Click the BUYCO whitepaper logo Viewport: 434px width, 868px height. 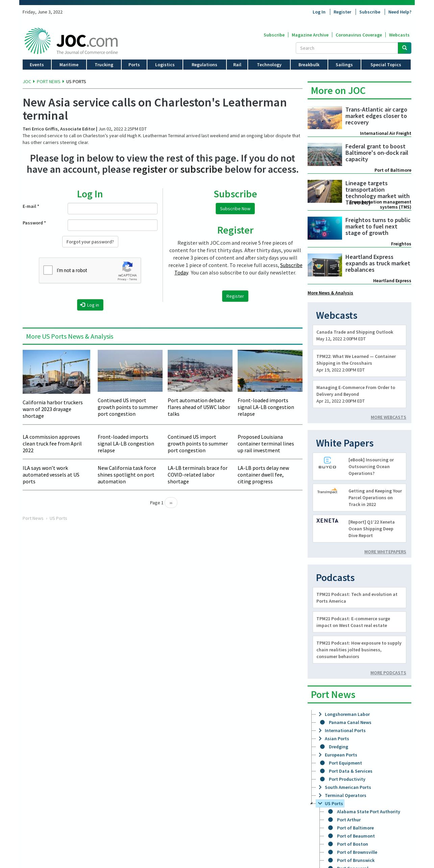pos(327,463)
